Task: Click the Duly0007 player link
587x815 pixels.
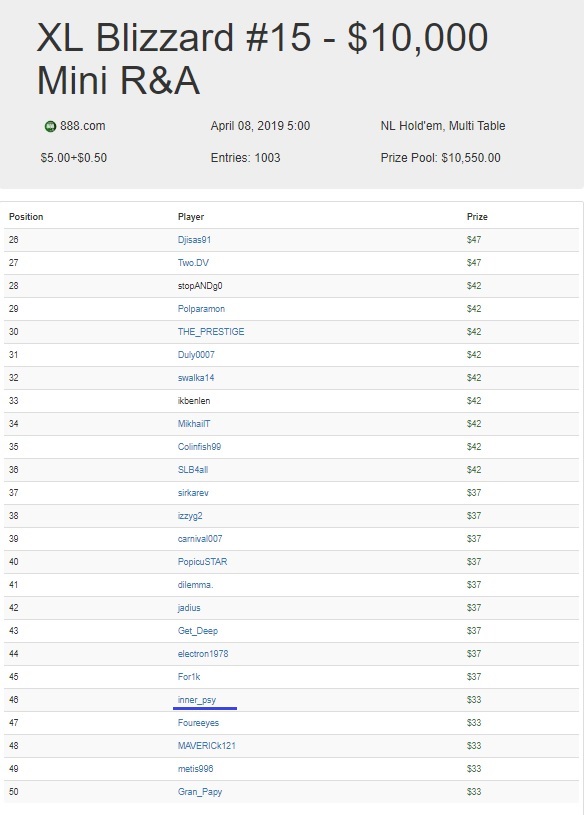Action: point(196,354)
